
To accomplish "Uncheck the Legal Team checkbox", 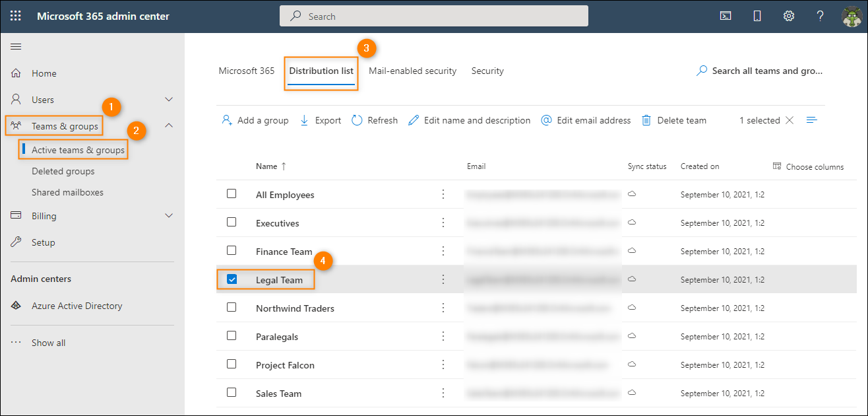I will [x=232, y=279].
